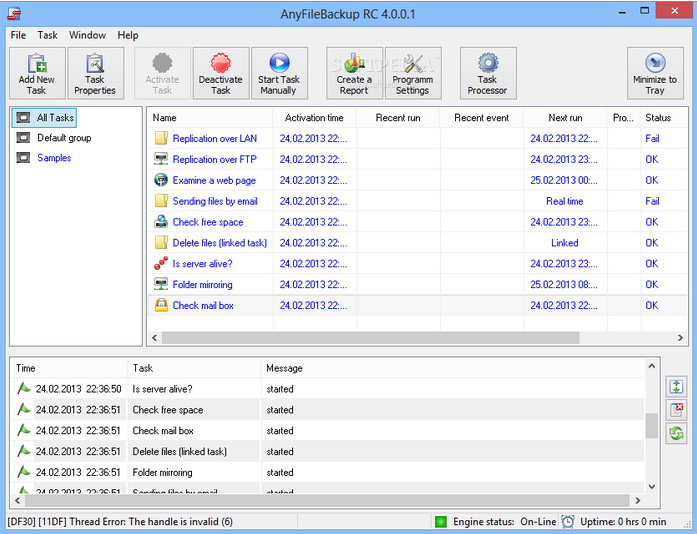The image size is (697, 534).
Task: Click the task list horizontal scrollbar thumb
Action: (371, 337)
